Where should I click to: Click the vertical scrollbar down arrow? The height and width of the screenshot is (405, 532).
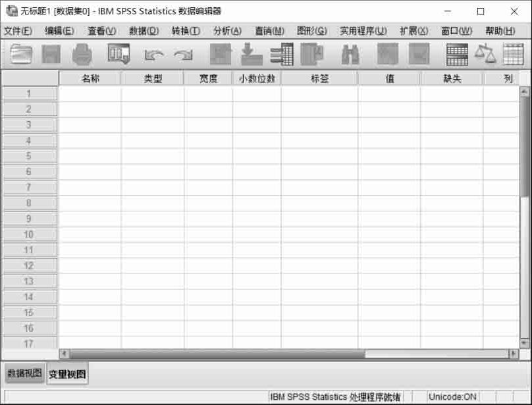tap(524, 343)
